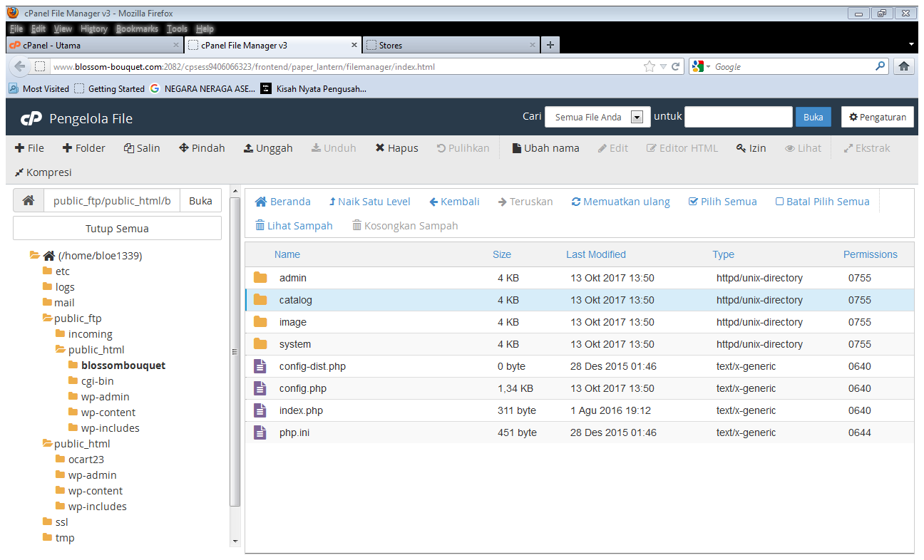Sort the file list by Last Modified
The width and height of the screenshot is (924, 560).
click(596, 254)
